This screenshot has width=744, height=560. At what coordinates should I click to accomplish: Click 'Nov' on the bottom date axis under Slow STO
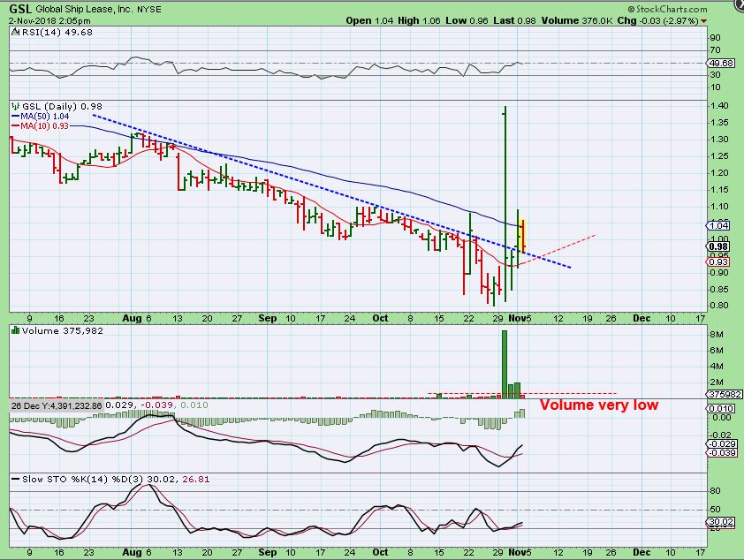[517, 552]
